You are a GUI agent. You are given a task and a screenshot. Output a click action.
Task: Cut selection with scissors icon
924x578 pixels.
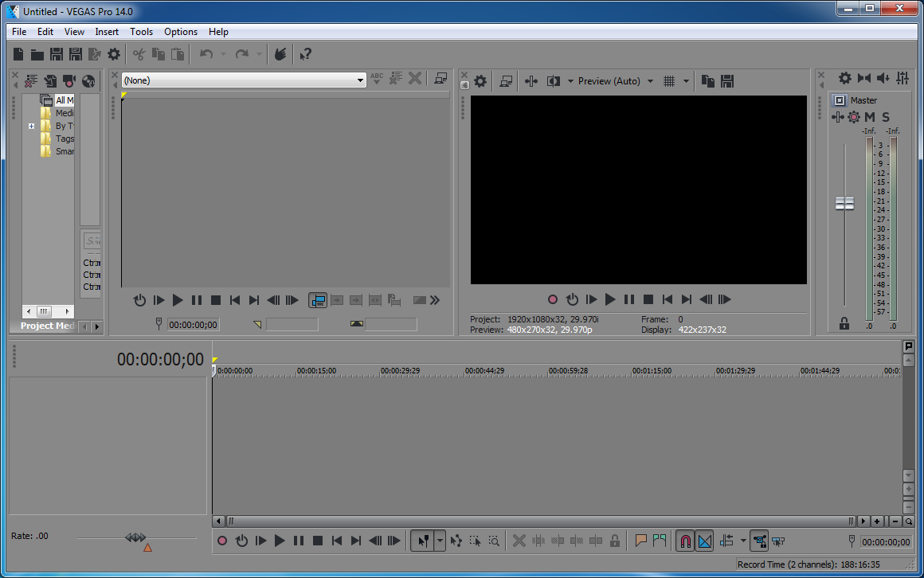point(139,54)
